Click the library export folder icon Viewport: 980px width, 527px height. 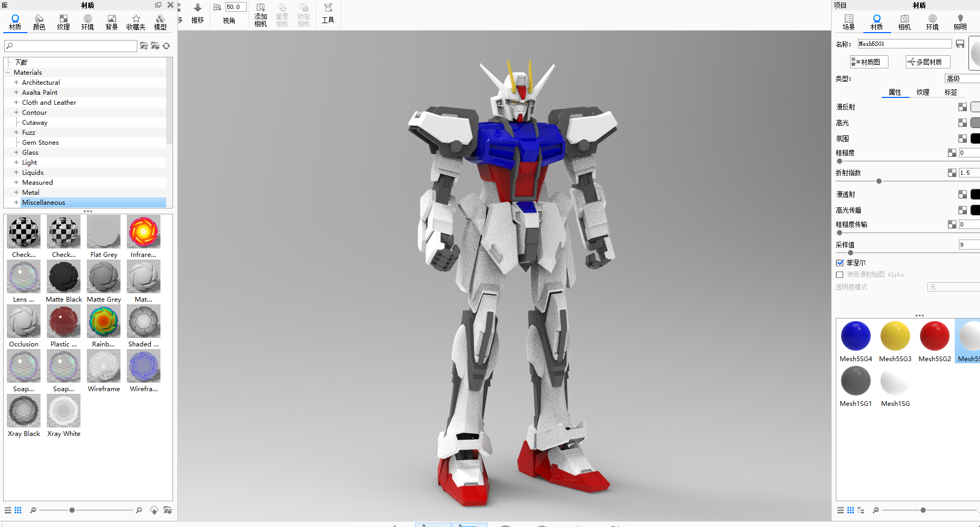point(168,510)
